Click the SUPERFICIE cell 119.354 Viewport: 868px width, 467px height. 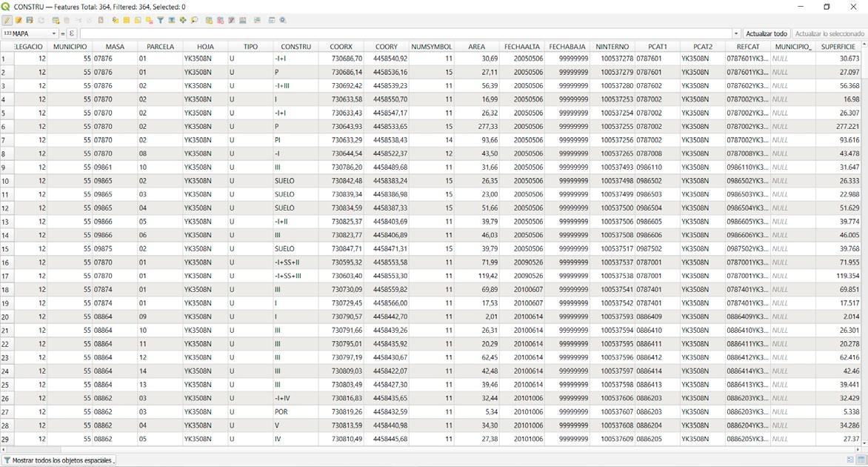click(838, 276)
